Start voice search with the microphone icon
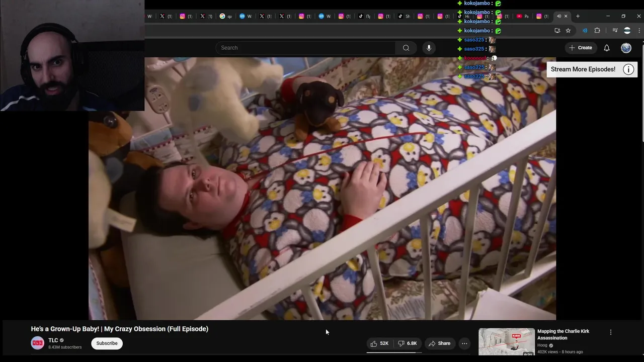The image size is (644, 362). [x=429, y=48]
